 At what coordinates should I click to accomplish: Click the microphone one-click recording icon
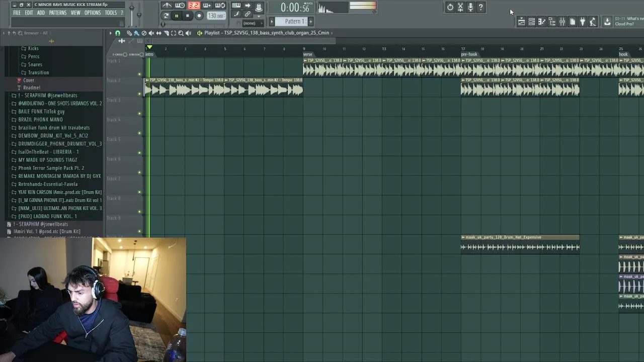pyautogui.click(x=470, y=7)
